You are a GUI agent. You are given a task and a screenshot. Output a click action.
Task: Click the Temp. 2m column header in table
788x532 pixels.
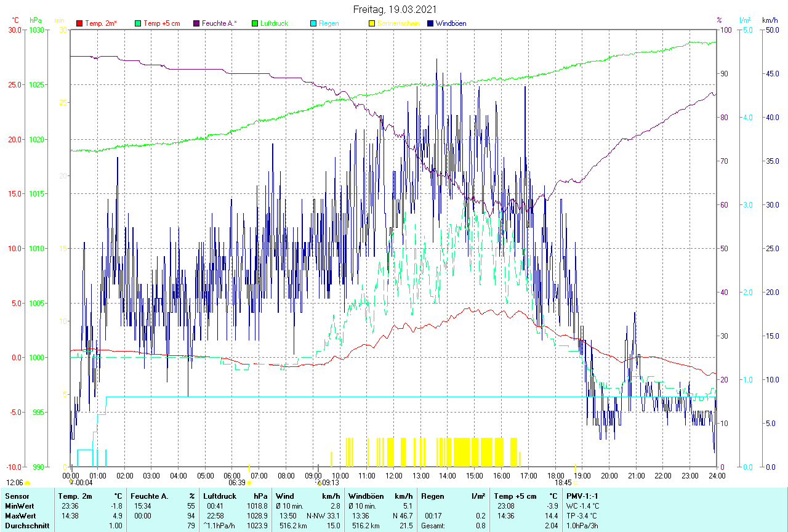coord(75,496)
